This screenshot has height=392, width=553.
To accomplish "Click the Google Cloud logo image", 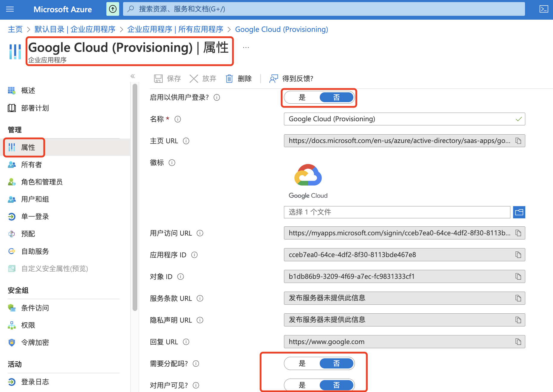I will click(x=308, y=181).
